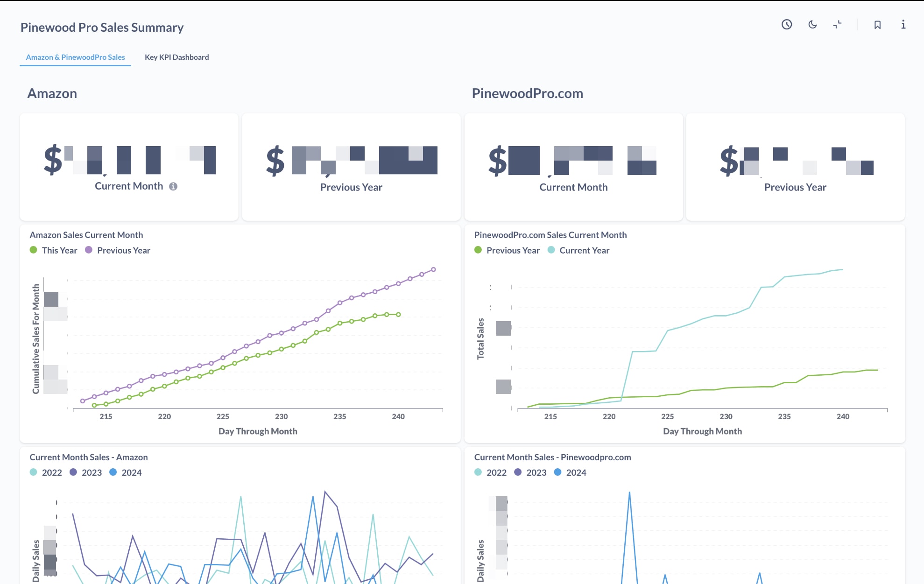This screenshot has width=924, height=584.
Task: Bookmark this dashboard
Action: pos(877,25)
